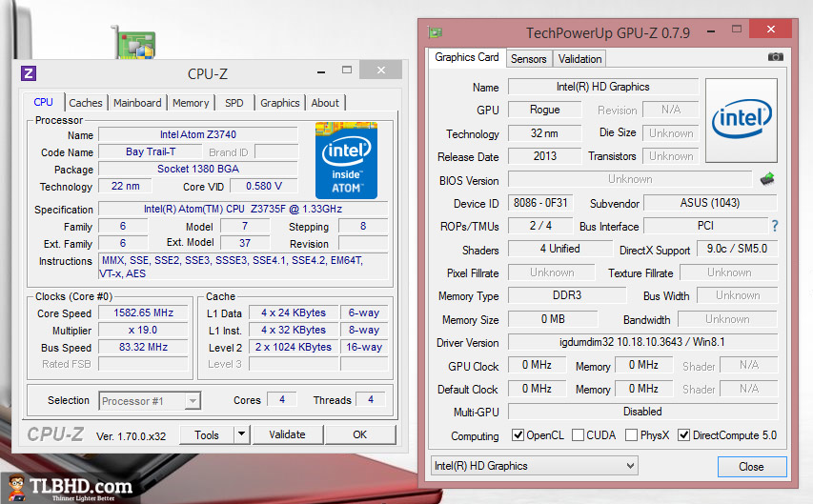
Task: Toggle the CUDA checkbox
Action: tap(578, 435)
